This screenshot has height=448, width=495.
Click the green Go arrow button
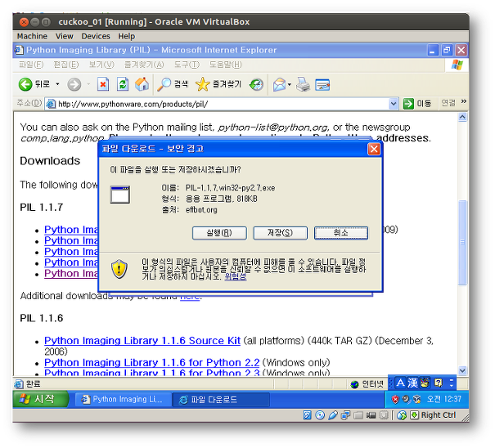coord(408,104)
